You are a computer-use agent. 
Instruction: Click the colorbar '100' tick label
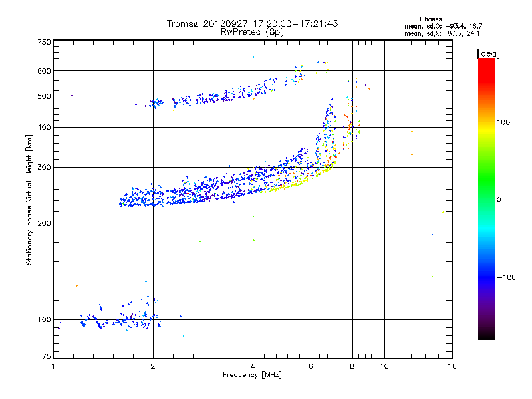[503, 122]
